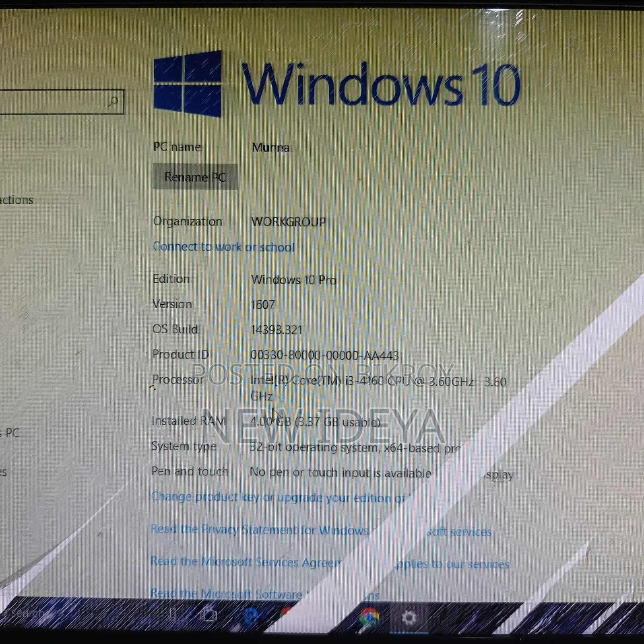The image size is (644, 644).
Task: Select the Edition value Windows 10 Pro
Action: 294,280
